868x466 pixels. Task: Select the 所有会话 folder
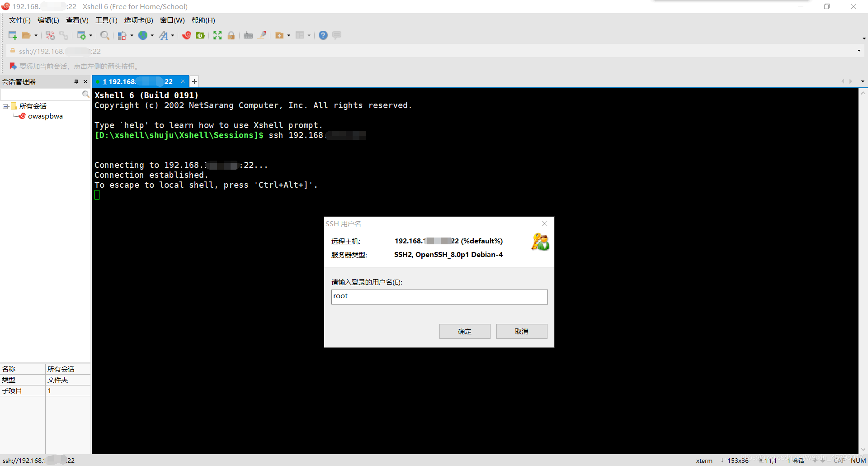coord(33,106)
